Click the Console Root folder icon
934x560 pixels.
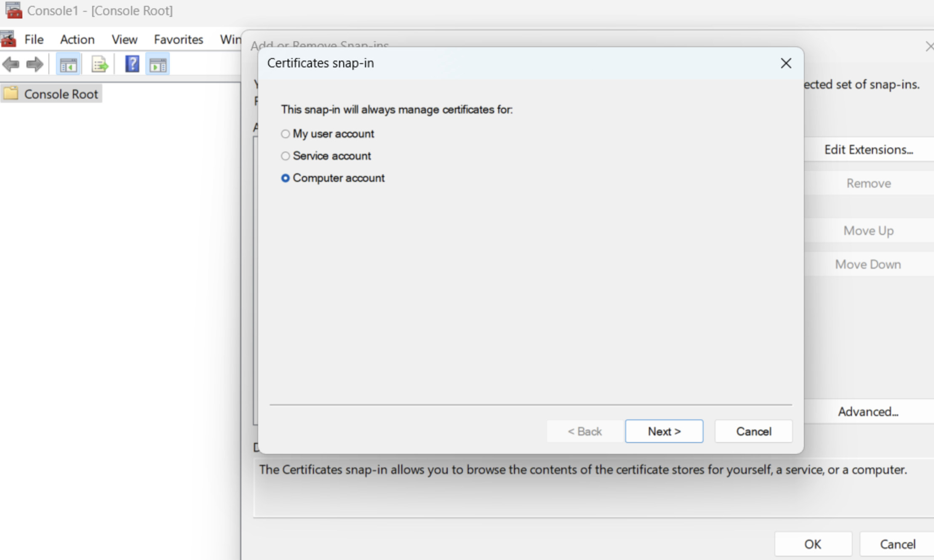click(x=11, y=93)
